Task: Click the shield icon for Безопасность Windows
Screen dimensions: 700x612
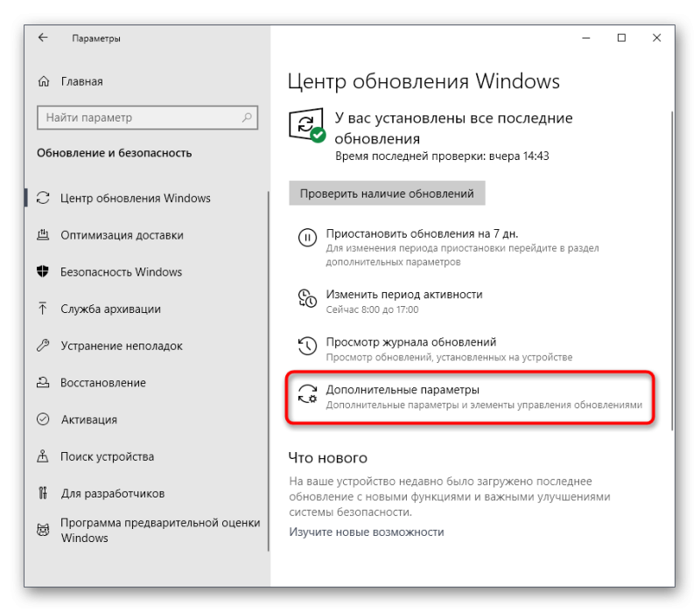Action: click(43, 271)
